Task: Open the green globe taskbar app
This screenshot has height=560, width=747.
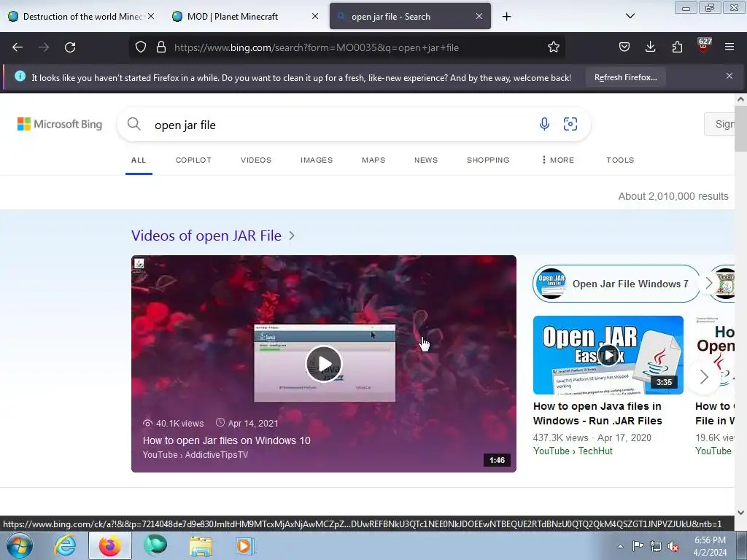Action: [155, 545]
